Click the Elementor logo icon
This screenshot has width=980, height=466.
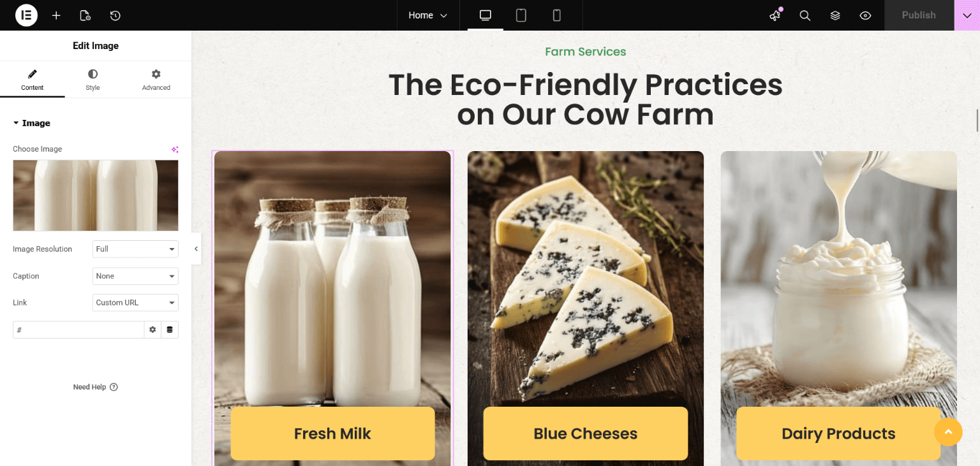point(26,15)
